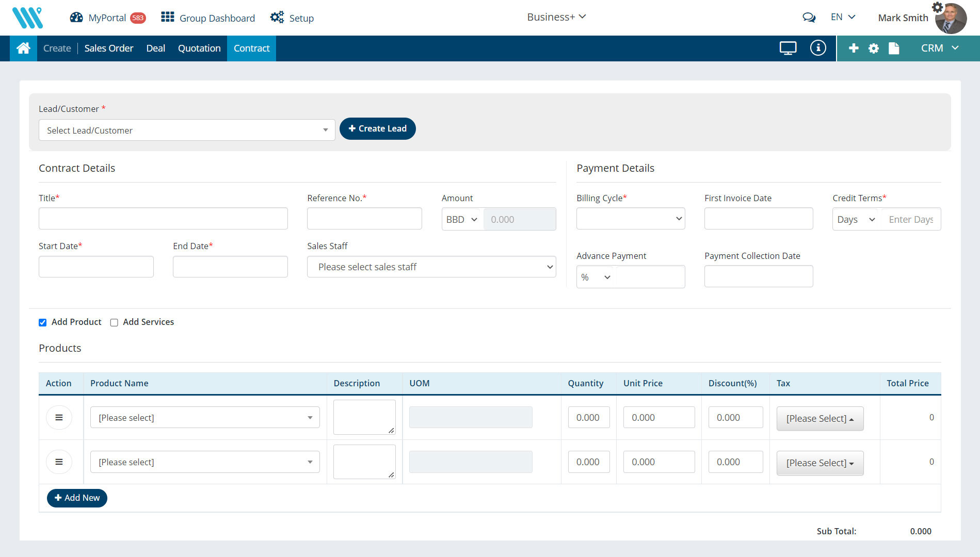Viewport: 980px width, 557px height.
Task: Open first row Tax Please Select dropdown
Action: click(x=820, y=418)
